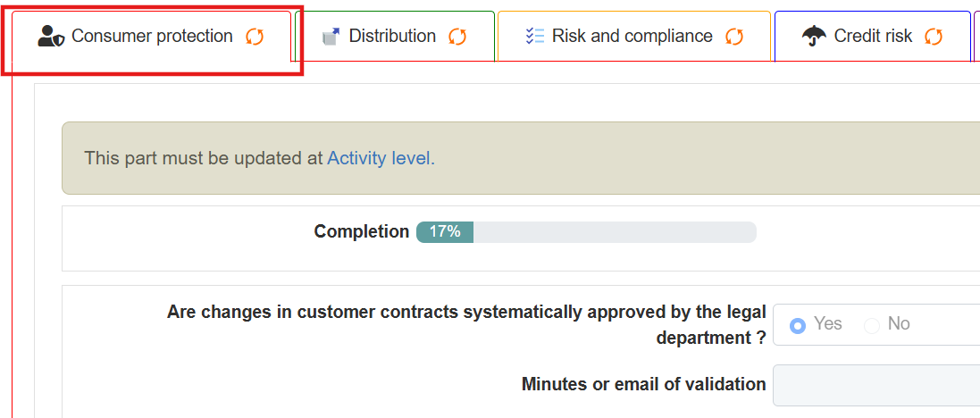Image resolution: width=980 pixels, height=418 pixels.
Task: Click the box-arrow icon on Distribution tab
Action: [x=331, y=37]
